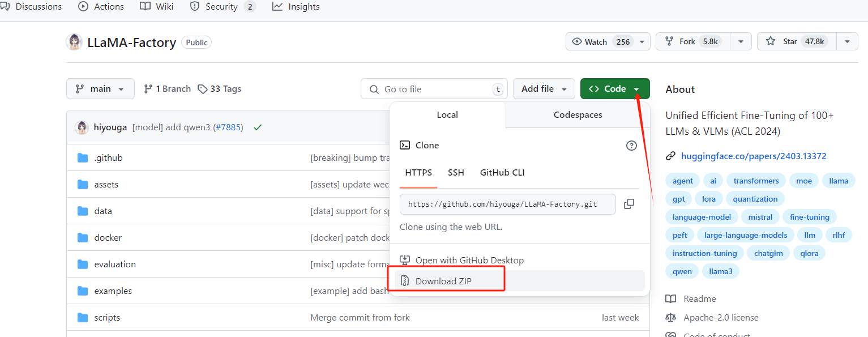The image size is (868, 337).
Task: View the 33 Tags link
Action: click(x=220, y=89)
